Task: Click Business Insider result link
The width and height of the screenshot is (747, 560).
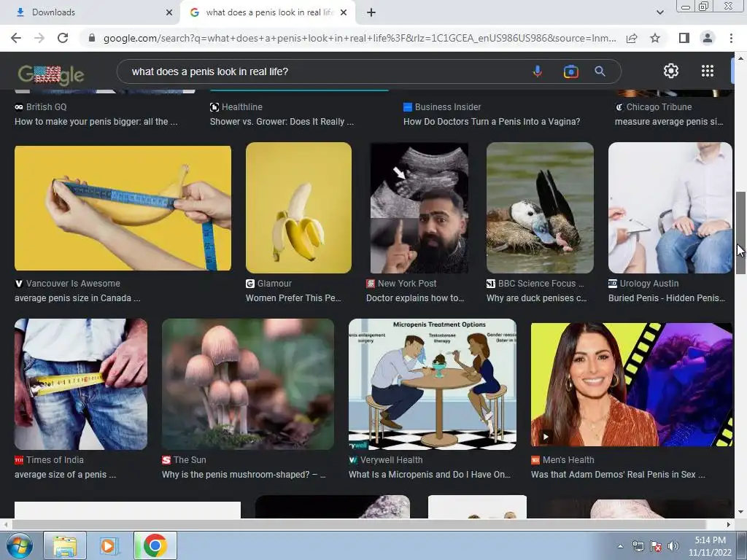Action: (492, 122)
